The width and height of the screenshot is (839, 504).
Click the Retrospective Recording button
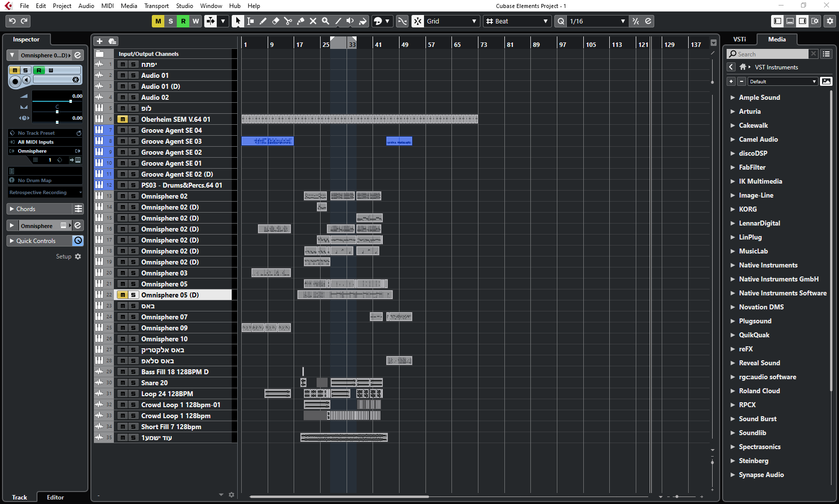45,193
